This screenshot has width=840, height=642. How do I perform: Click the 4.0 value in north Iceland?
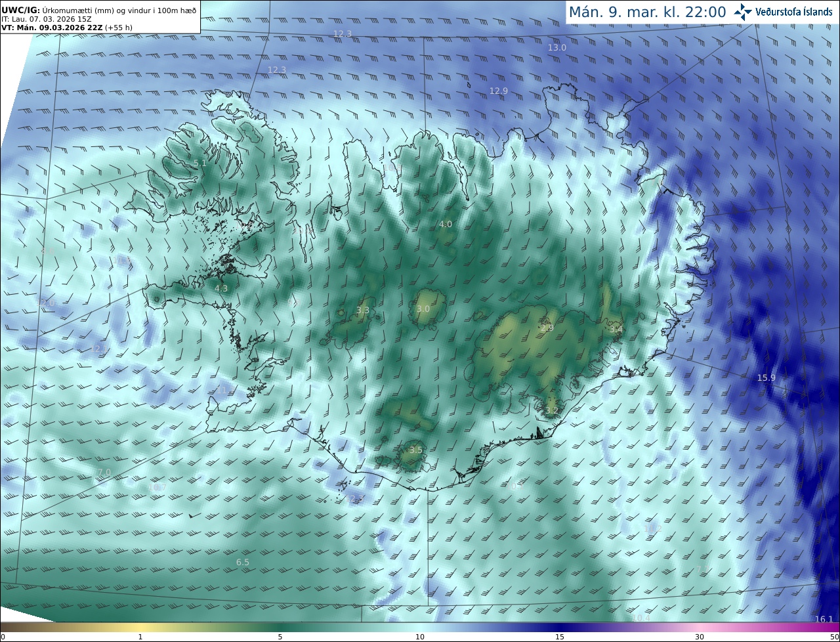446,224
